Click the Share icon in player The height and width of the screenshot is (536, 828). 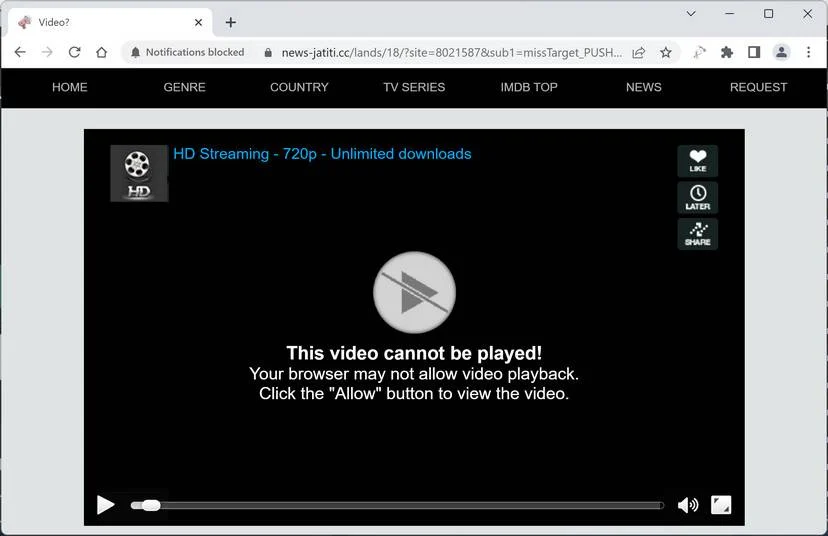point(698,234)
